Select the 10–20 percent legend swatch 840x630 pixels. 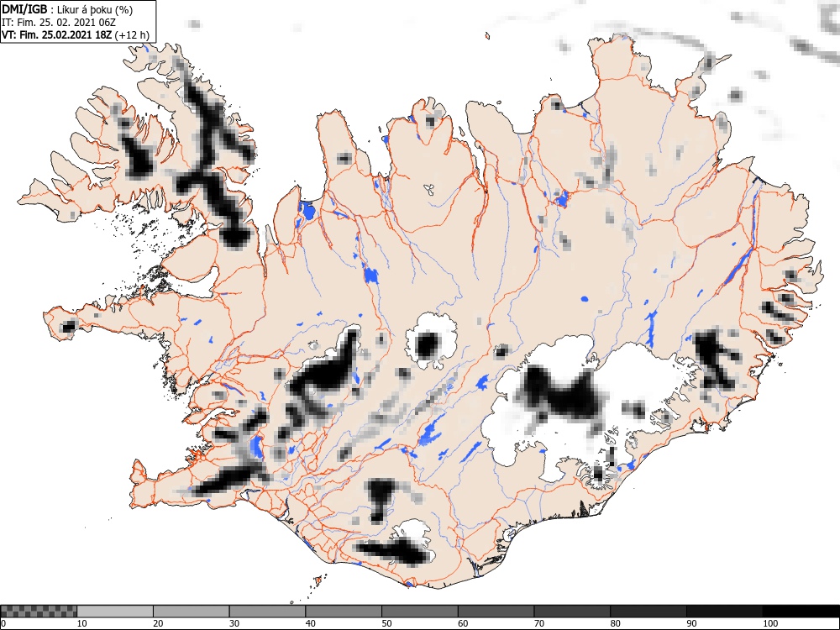click(x=115, y=612)
